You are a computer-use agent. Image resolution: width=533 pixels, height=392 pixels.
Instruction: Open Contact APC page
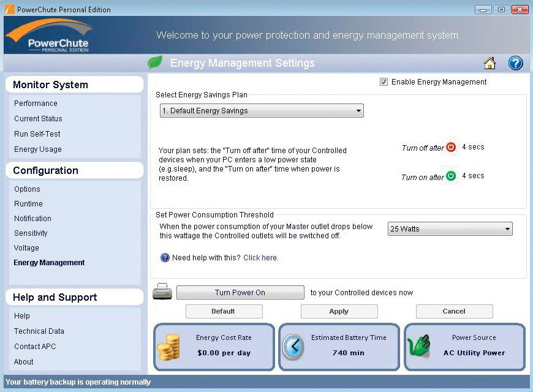[x=35, y=347]
